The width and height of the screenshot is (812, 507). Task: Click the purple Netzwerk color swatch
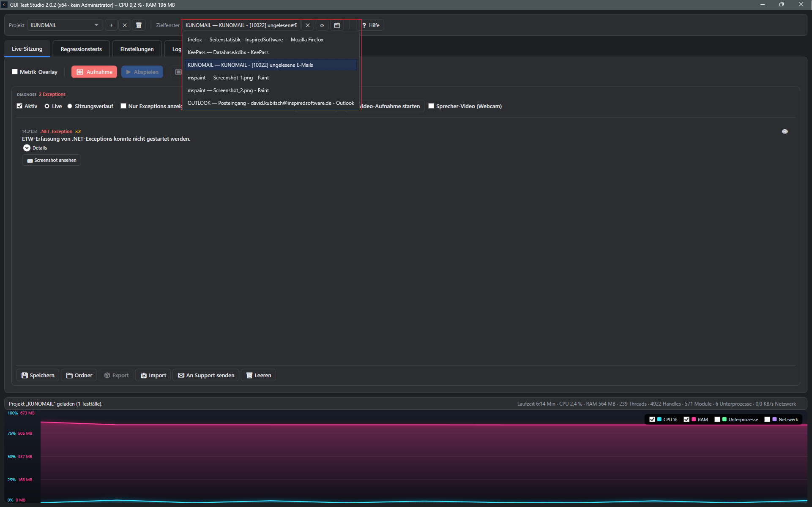point(774,420)
